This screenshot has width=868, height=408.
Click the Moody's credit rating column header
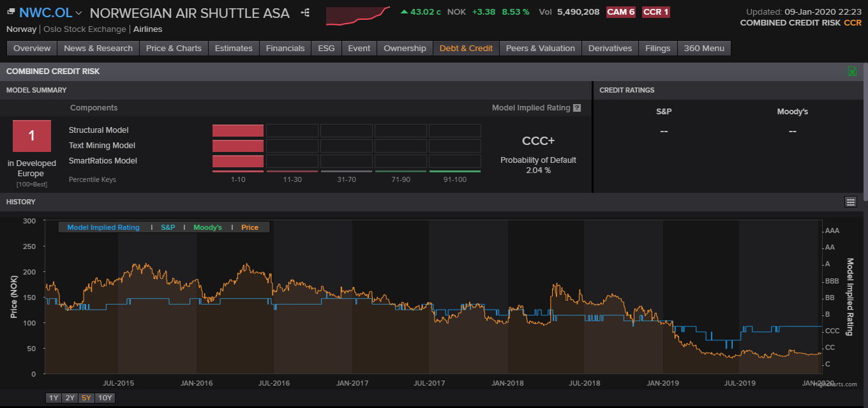pyautogui.click(x=793, y=112)
